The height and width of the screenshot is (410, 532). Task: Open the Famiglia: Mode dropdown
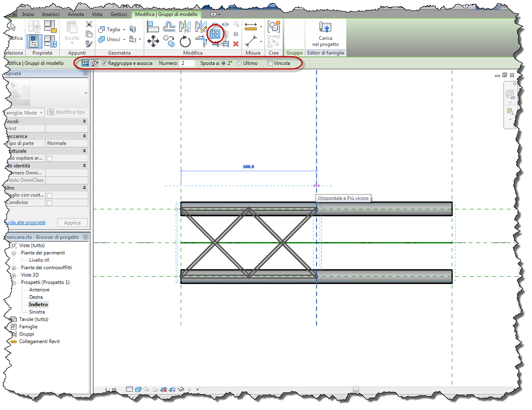point(41,112)
